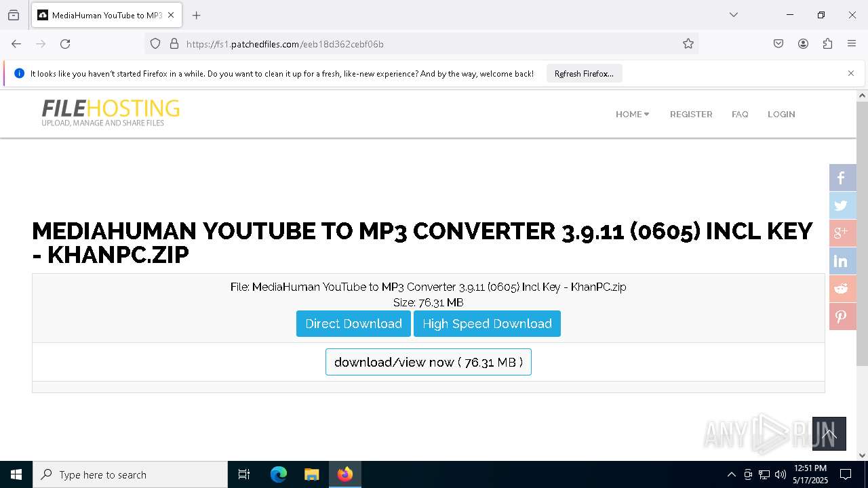Open the Firefox View icon

point(14,15)
